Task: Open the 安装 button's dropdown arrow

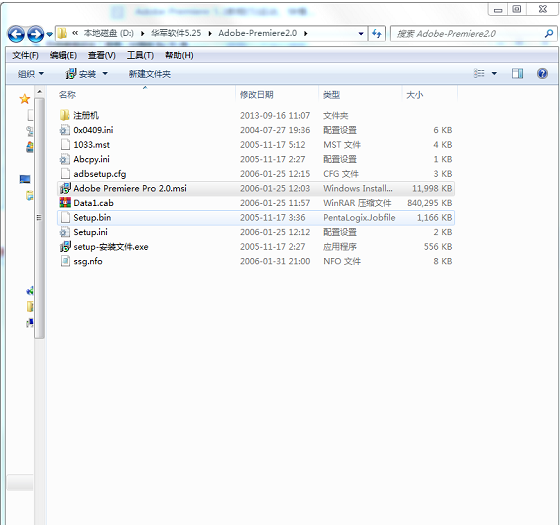Action: tap(105, 74)
